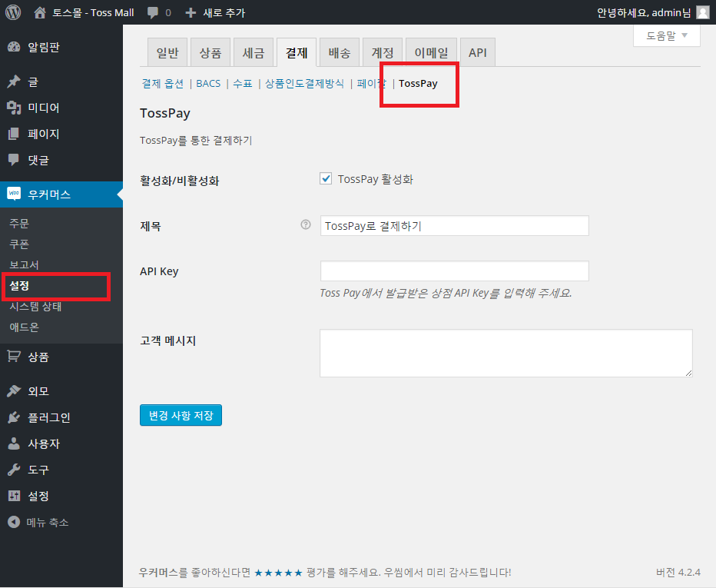Open the home icon for 토스몰 site

click(x=40, y=12)
